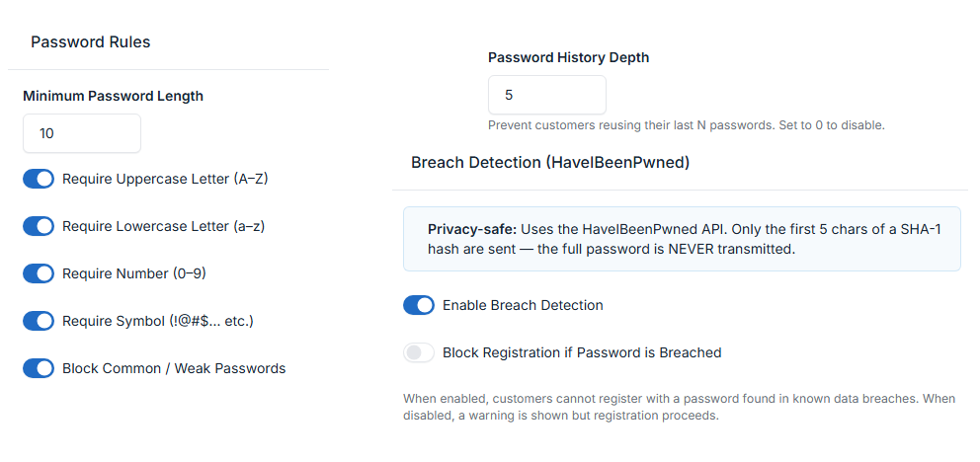
Task: Click the 'Block Registration if Password is Breached' label
Action: point(582,352)
